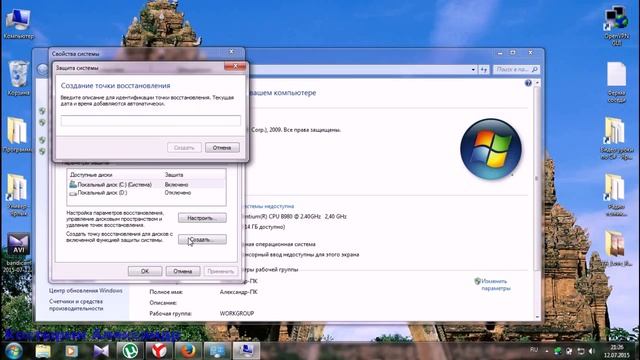Image resolution: width=640 pixels, height=360 pixels.
Task: Close the Свойства системы dialog
Action: (231, 52)
